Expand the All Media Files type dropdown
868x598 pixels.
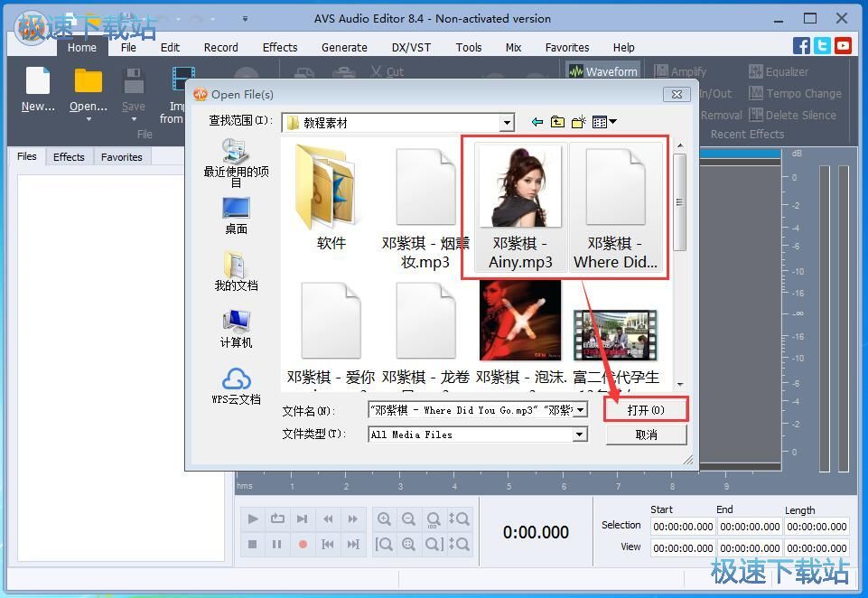(580, 434)
